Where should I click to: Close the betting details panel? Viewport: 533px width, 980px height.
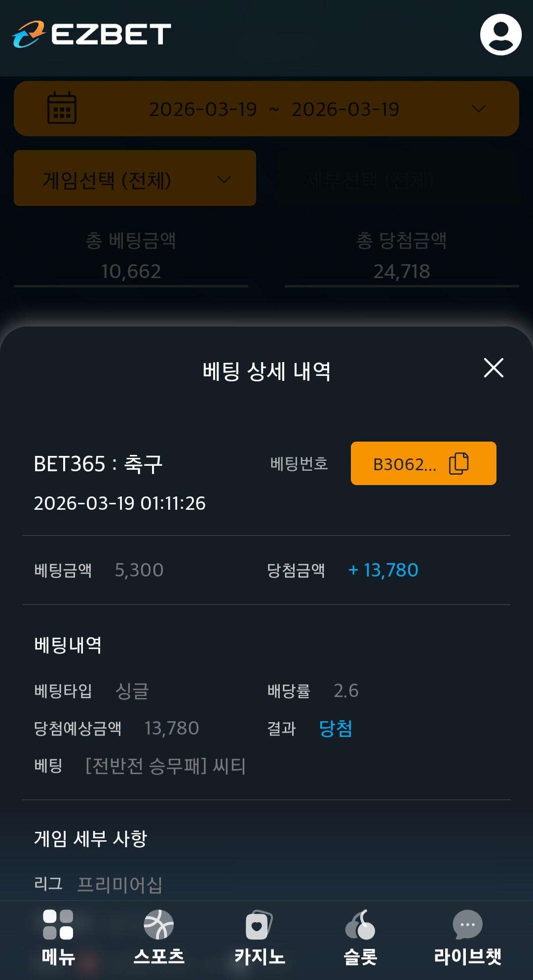(x=494, y=368)
